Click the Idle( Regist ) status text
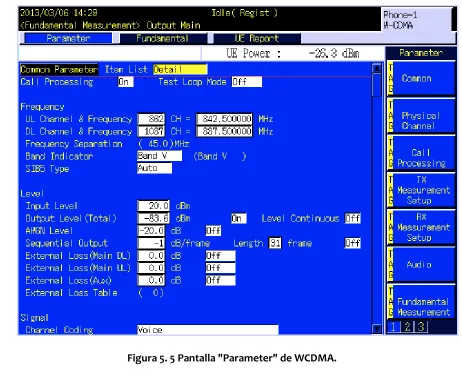 click(x=244, y=13)
